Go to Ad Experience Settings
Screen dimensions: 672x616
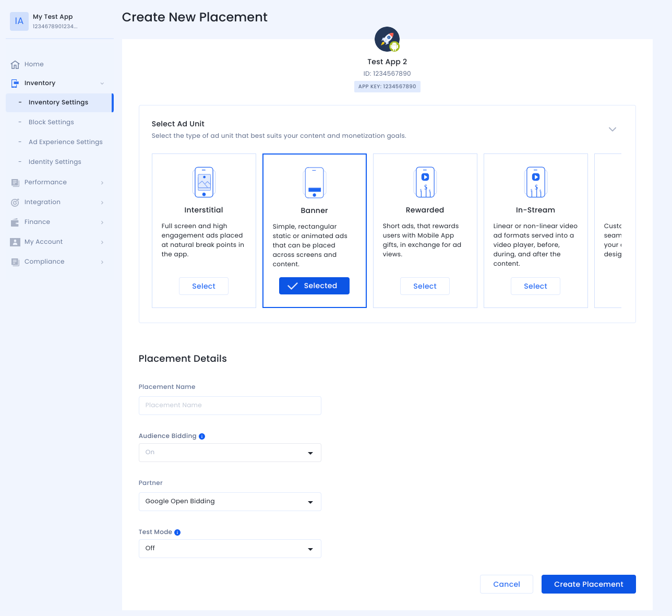point(65,142)
